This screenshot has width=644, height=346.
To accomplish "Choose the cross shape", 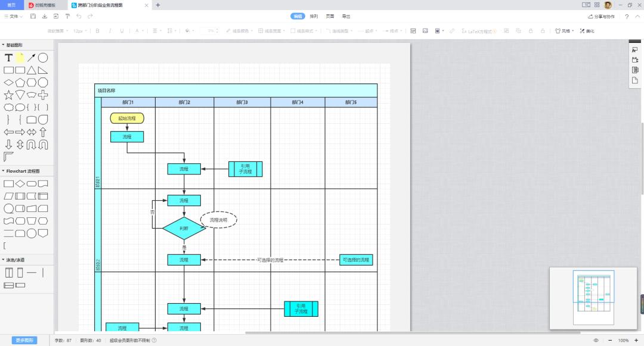I will (43, 95).
